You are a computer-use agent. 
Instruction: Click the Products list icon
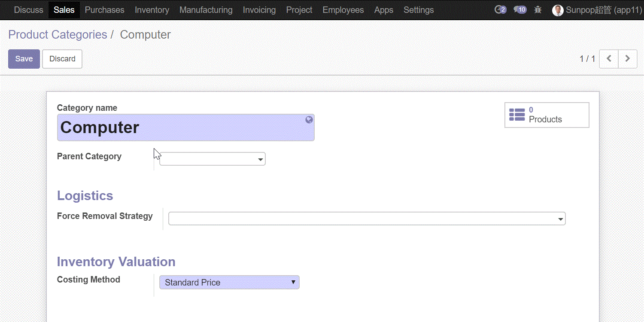click(517, 115)
